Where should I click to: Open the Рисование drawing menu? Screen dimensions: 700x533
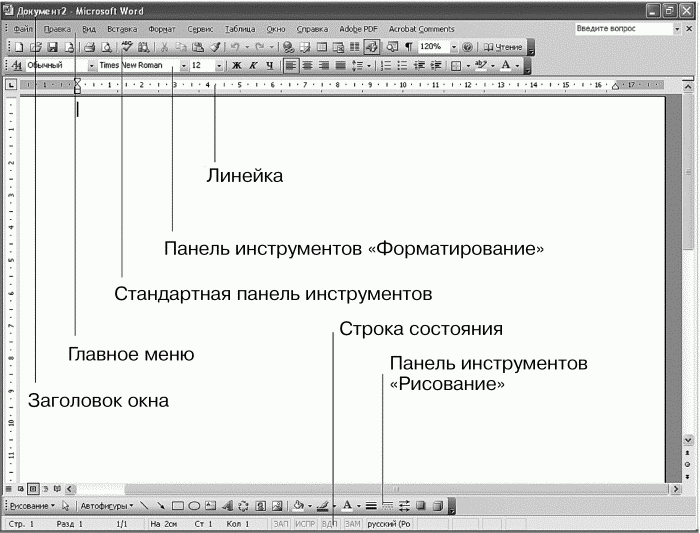pyautogui.click(x=32, y=506)
